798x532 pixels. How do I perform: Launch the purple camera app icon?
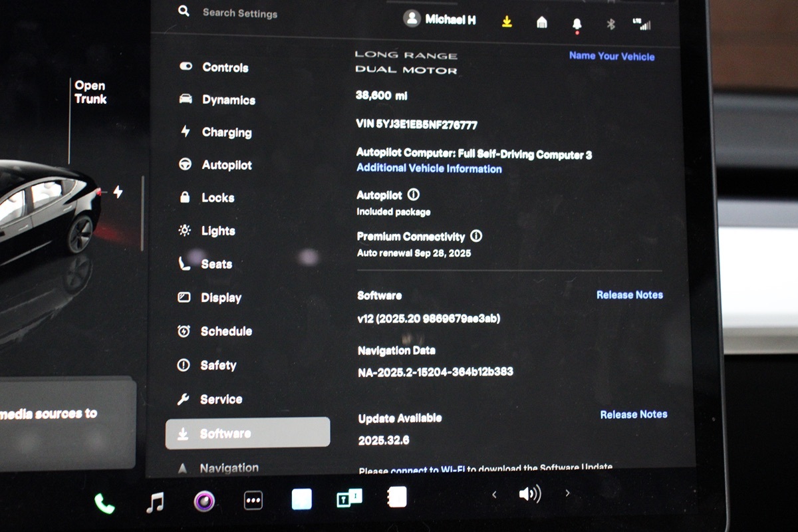204,501
